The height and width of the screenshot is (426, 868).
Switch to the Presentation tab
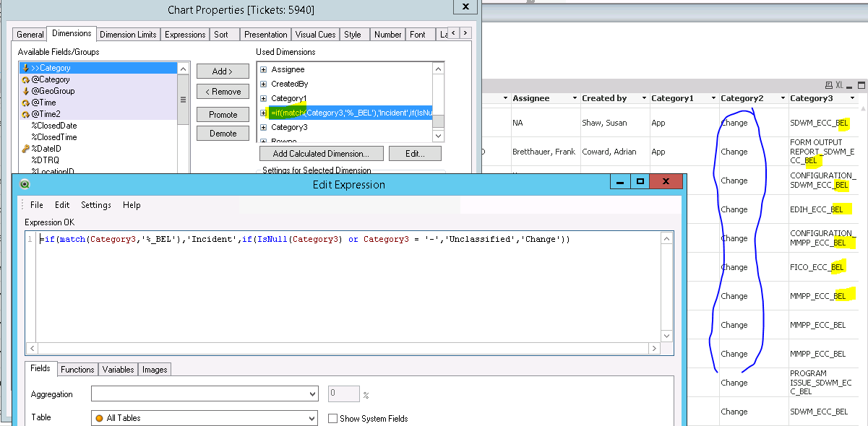(x=265, y=34)
